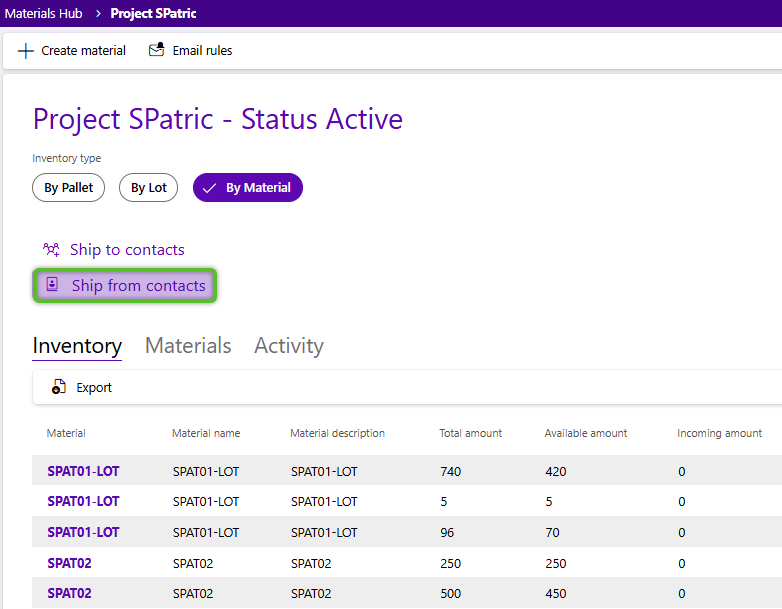
Task: Click the Ship to contacts people icon
Action: [x=51, y=250]
